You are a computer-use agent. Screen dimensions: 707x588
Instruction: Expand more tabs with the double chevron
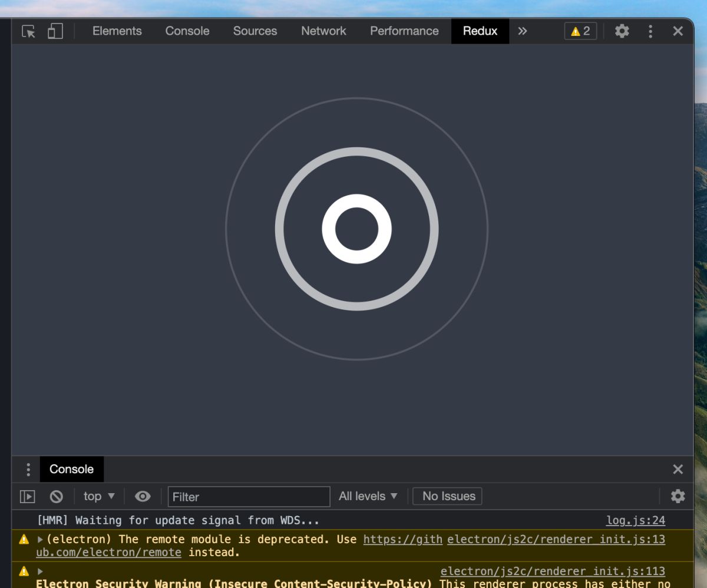pos(523,31)
